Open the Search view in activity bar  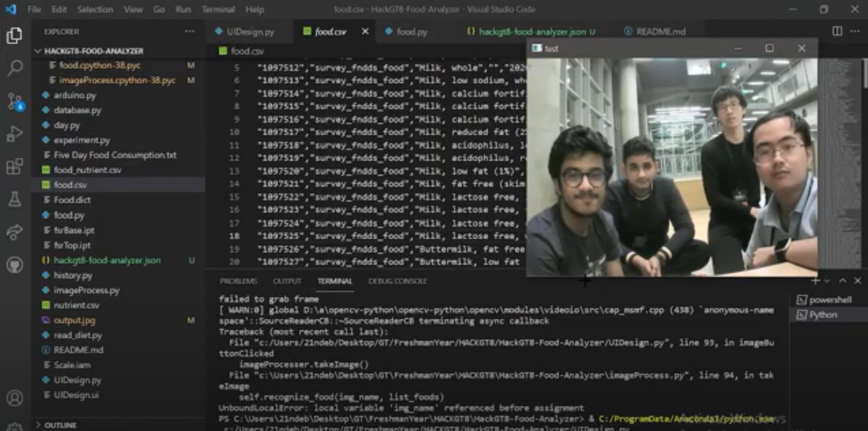click(x=14, y=67)
